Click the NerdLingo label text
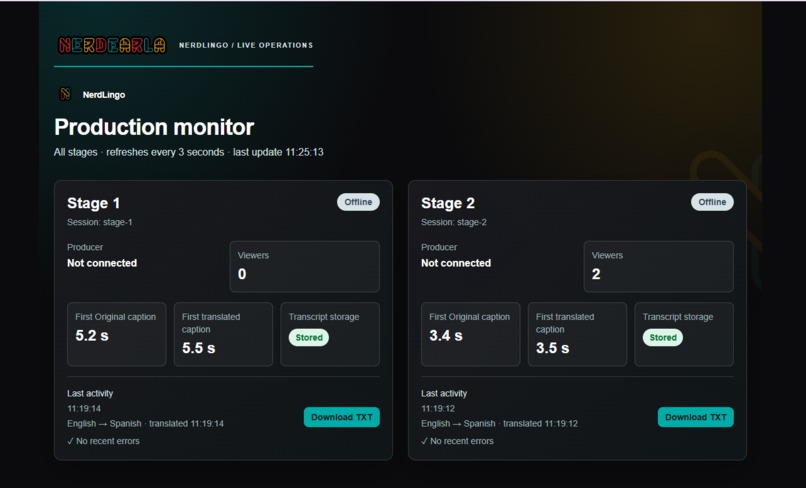The height and width of the screenshot is (488, 806). pos(104,95)
